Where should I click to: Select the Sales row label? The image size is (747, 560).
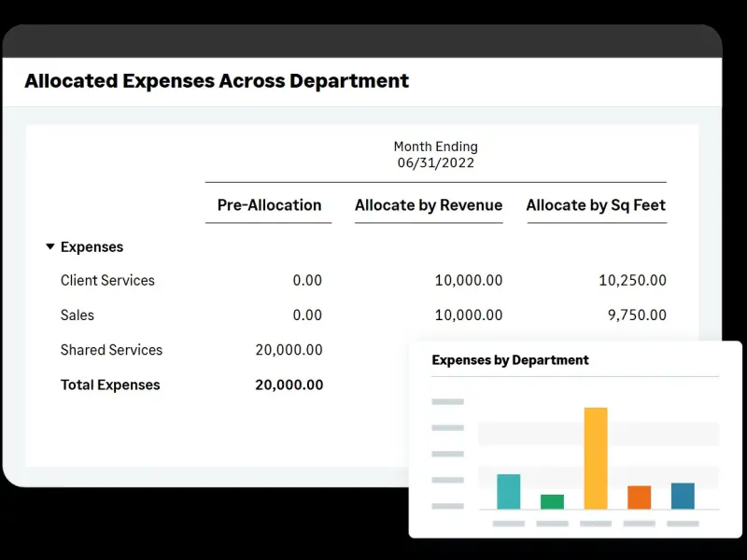pyautogui.click(x=78, y=315)
